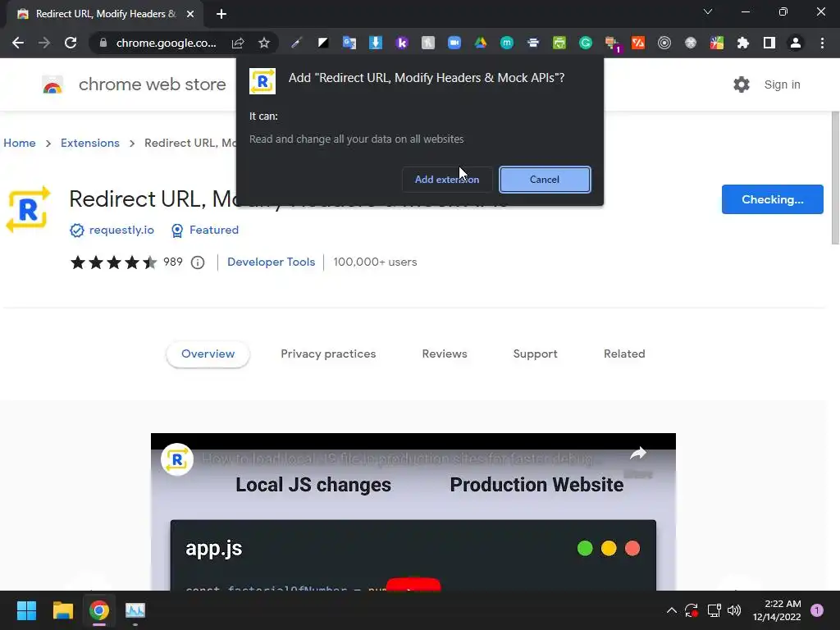The image size is (840, 630).
Task: Open the black-white contrast extension icon
Action: point(323,43)
